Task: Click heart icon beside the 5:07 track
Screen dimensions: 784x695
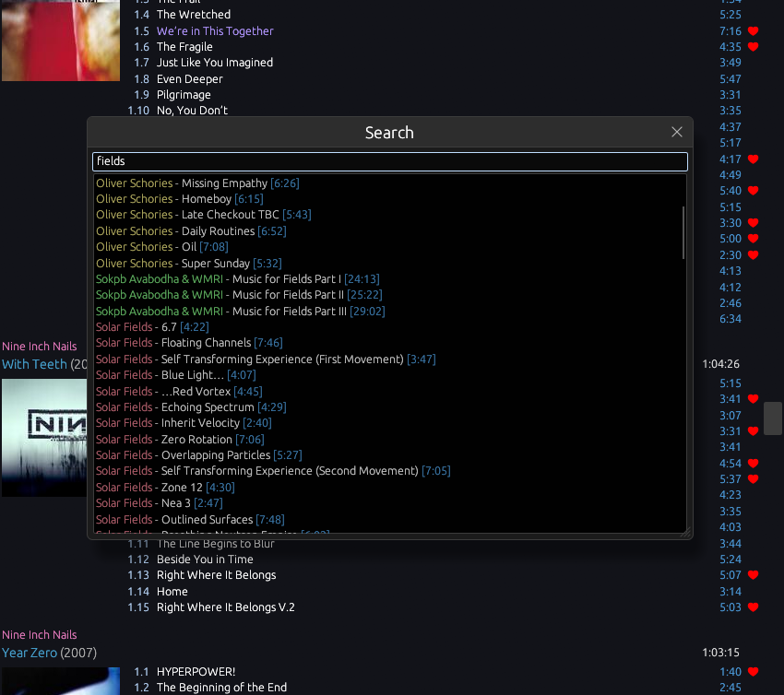Action: tap(753, 575)
